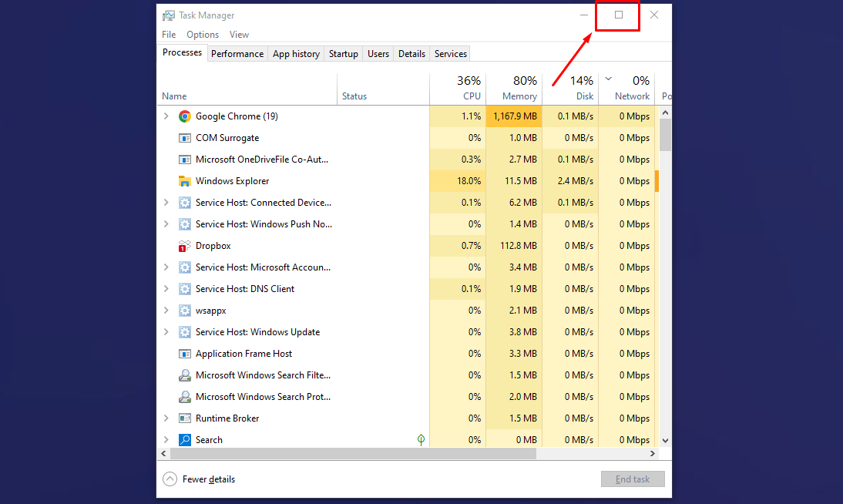
Task: Click the vertical scrollbar up arrow
Action: tap(665, 113)
